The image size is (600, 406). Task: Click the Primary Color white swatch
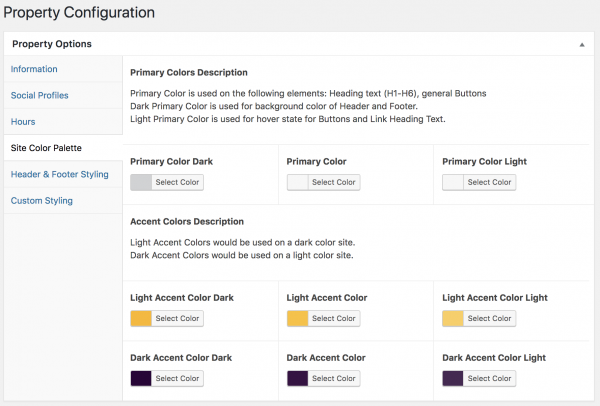[297, 182]
